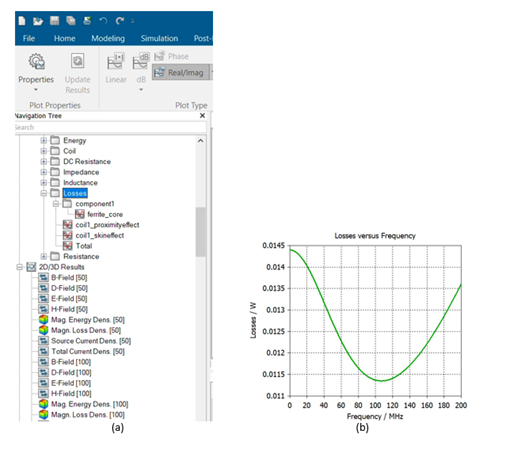Switch to the Modeling ribbon tab

(x=108, y=39)
